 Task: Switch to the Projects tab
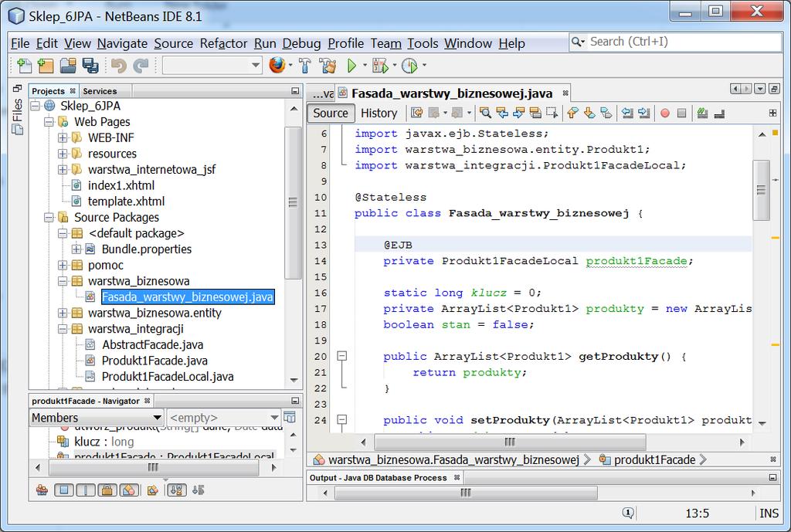(49, 91)
